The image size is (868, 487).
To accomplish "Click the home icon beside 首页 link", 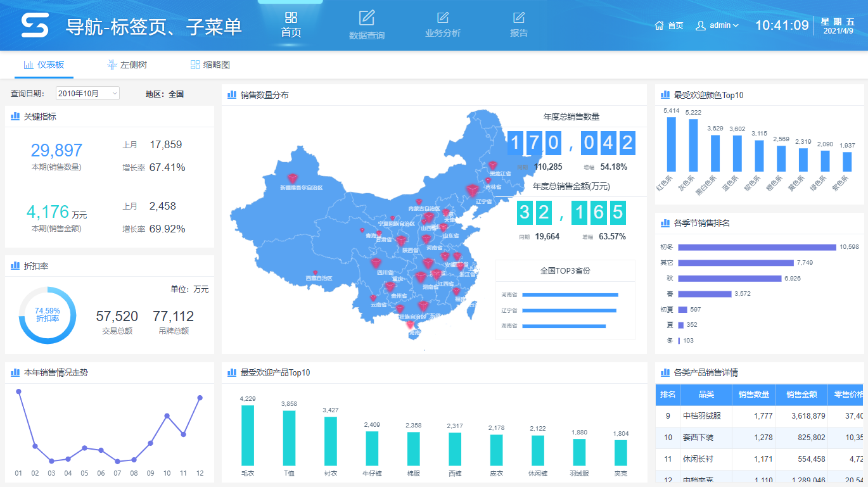I will [x=660, y=25].
